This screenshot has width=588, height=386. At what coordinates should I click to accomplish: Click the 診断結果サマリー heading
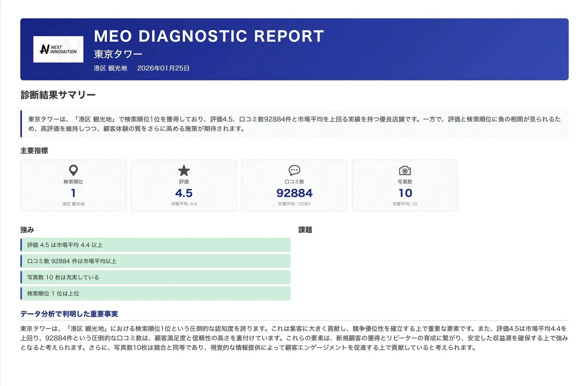tap(57, 95)
